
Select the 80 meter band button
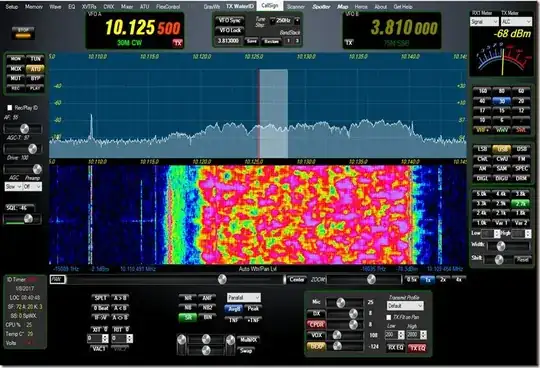(502, 91)
